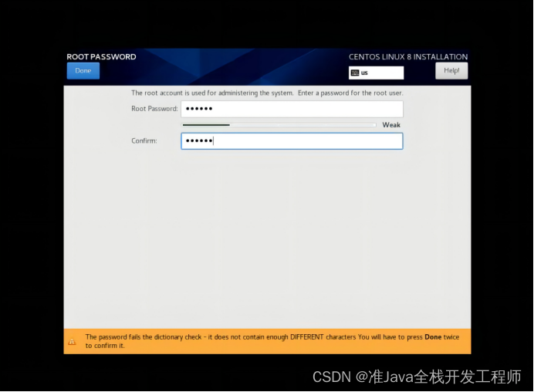Click the root account description text

click(x=267, y=93)
